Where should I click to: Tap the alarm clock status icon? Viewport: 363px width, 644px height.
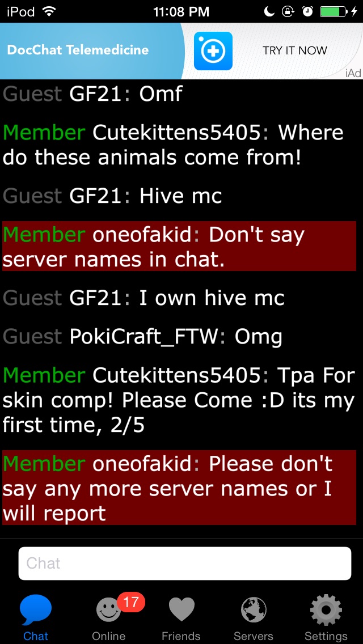pos(307,11)
